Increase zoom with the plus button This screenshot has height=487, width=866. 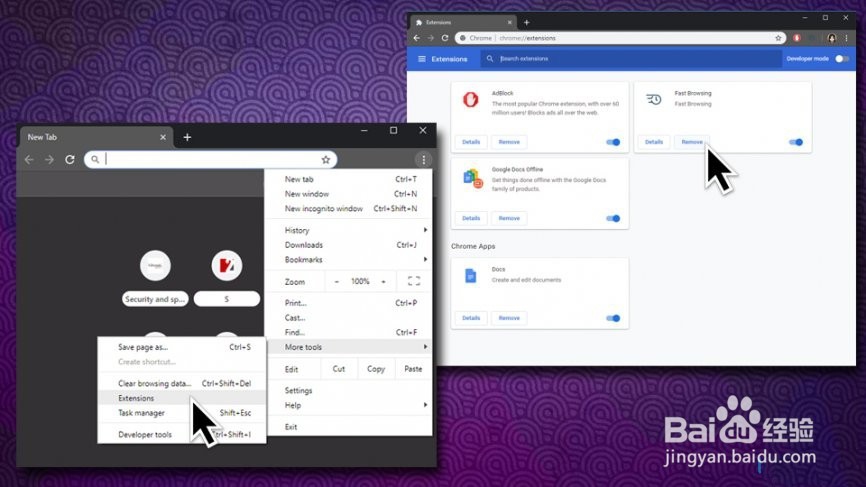coord(383,282)
